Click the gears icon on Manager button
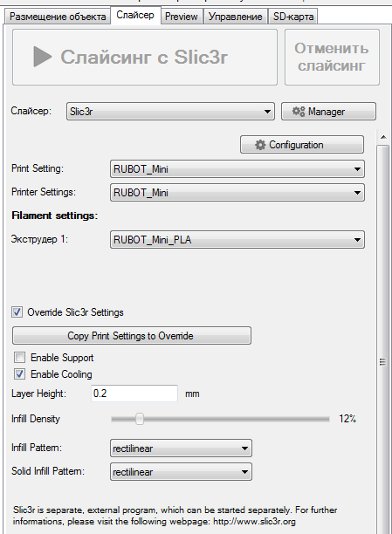The width and height of the screenshot is (392, 534). tap(299, 112)
